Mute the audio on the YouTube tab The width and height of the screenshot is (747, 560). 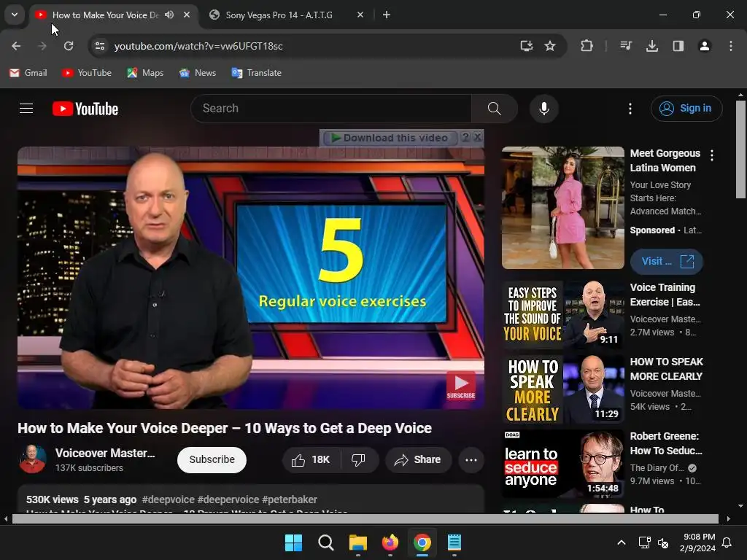(169, 15)
